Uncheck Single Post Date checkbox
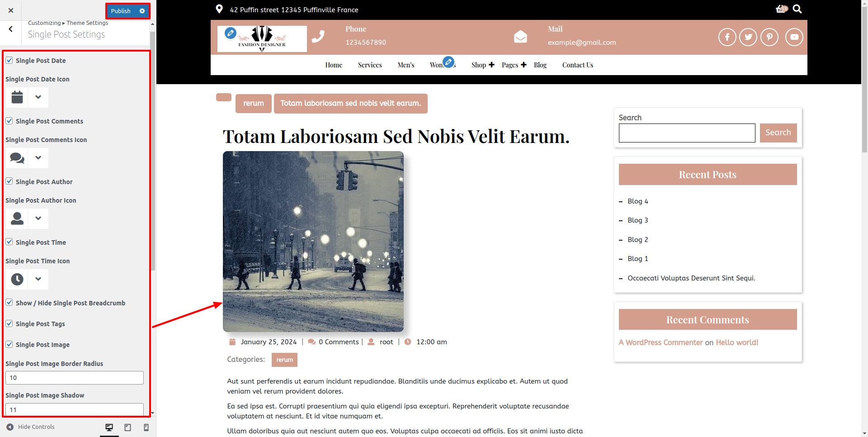This screenshot has width=868, height=437. (x=9, y=60)
